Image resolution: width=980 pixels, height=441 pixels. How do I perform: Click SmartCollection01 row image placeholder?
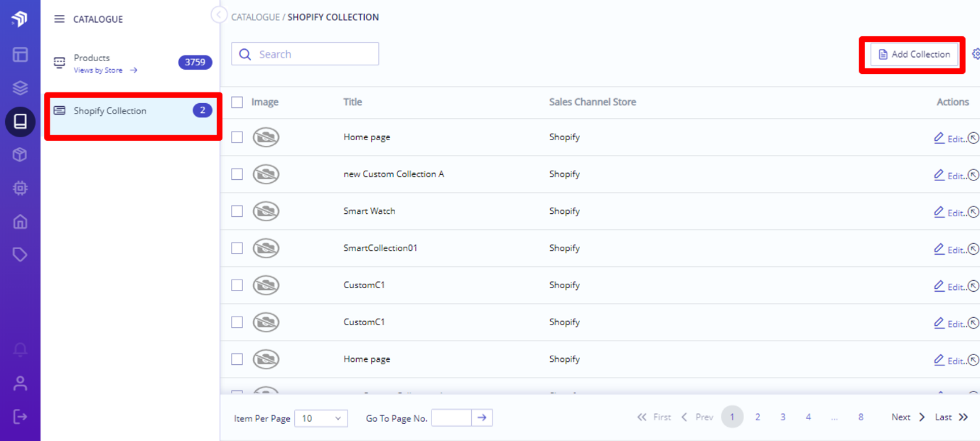(x=266, y=248)
